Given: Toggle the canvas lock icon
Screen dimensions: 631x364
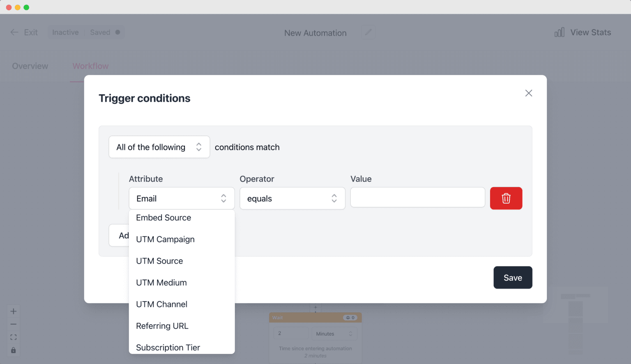Looking at the screenshot, I should [14, 350].
